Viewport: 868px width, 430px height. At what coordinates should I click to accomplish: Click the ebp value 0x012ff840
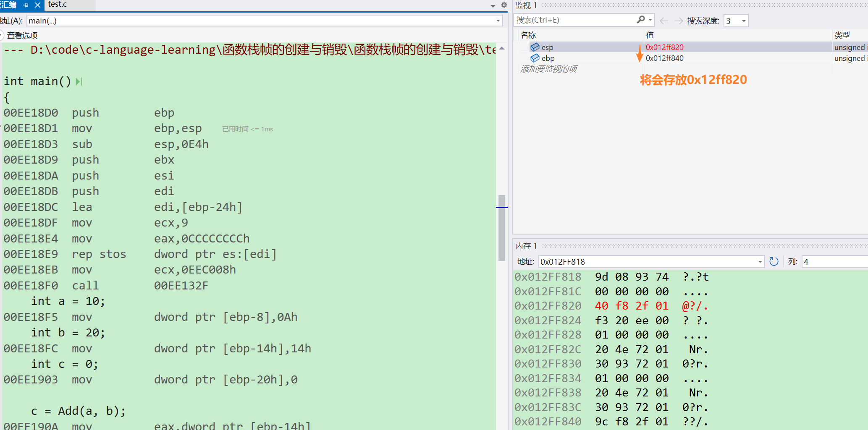tap(664, 58)
